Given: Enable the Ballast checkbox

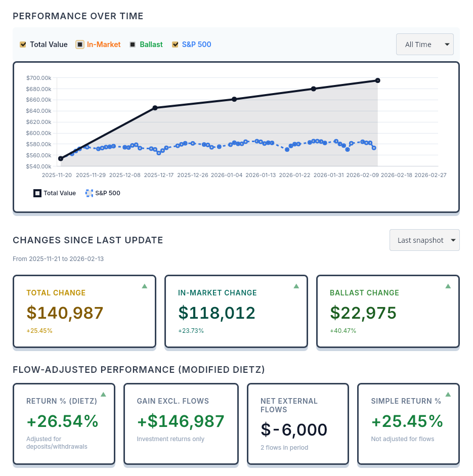Looking at the screenshot, I should 133,45.
